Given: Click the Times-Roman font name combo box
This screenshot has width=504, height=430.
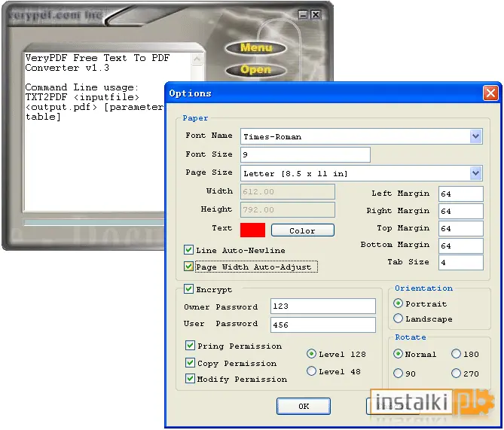Looking at the screenshot, I should [x=362, y=136].
